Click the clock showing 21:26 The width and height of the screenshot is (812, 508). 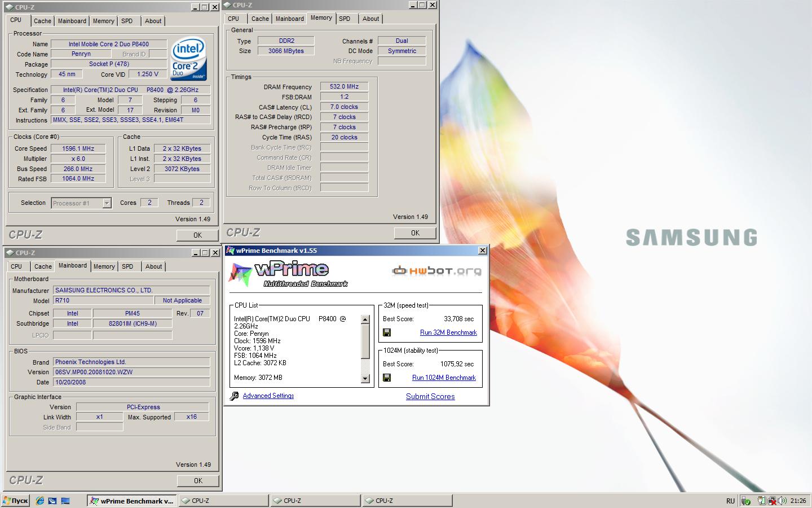pyautogui.click(x=798, y=501)
